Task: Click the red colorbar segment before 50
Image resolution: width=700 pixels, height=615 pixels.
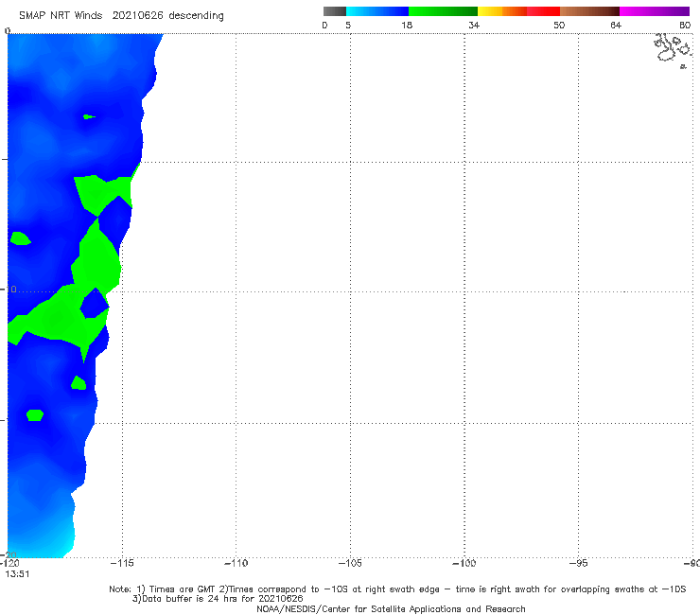Action: (x=543, y=11)
